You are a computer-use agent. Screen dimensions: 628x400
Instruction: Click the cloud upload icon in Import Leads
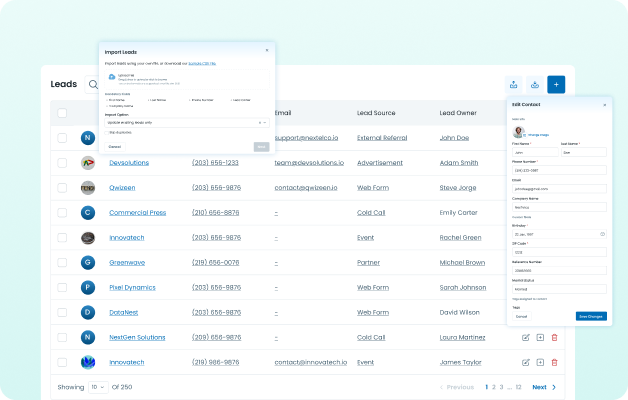pos(111,77)
